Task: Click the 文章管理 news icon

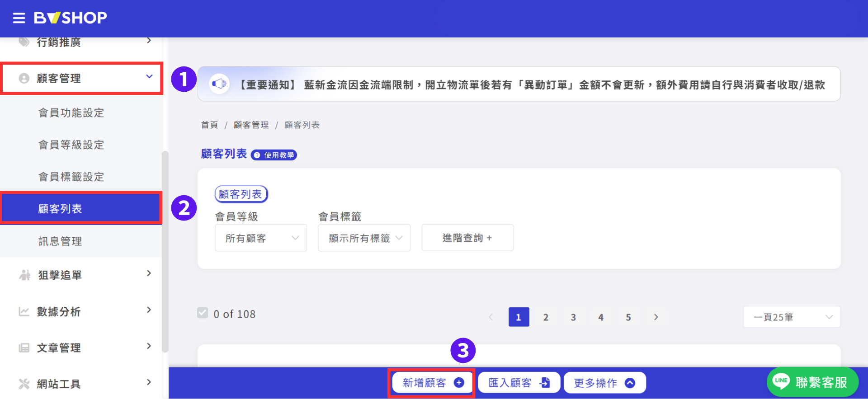Action: (x=24, y=347)
